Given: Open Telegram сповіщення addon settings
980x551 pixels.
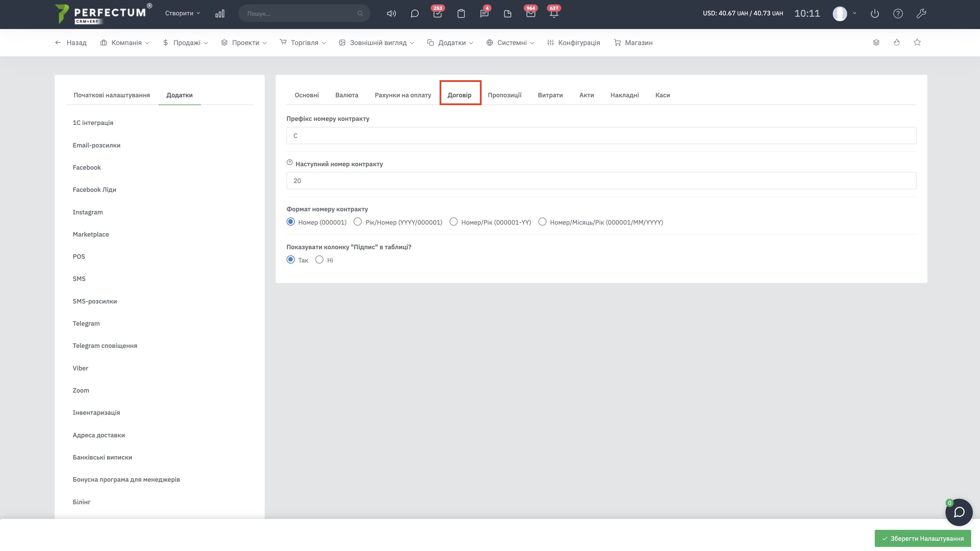Looking at the screenshot, I should coord(105,346).
